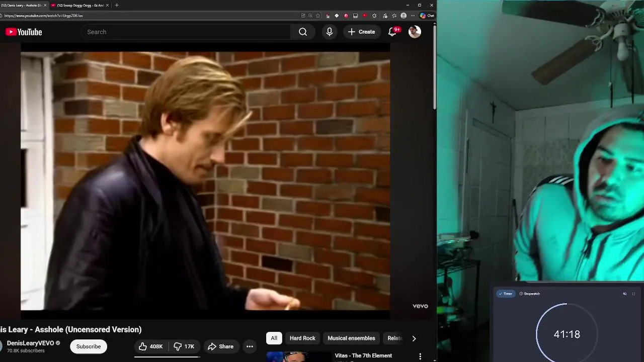This screenshot has height=362, width=644.
Task: Mute the timer widget sound
Action: pos(625,294)
